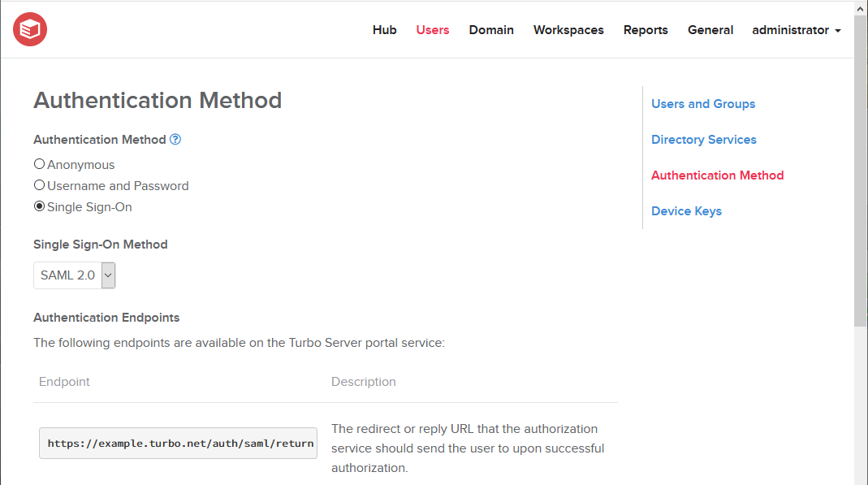Switch to the Users section
The height and width of the screenshot is (485, 868).
432,30
